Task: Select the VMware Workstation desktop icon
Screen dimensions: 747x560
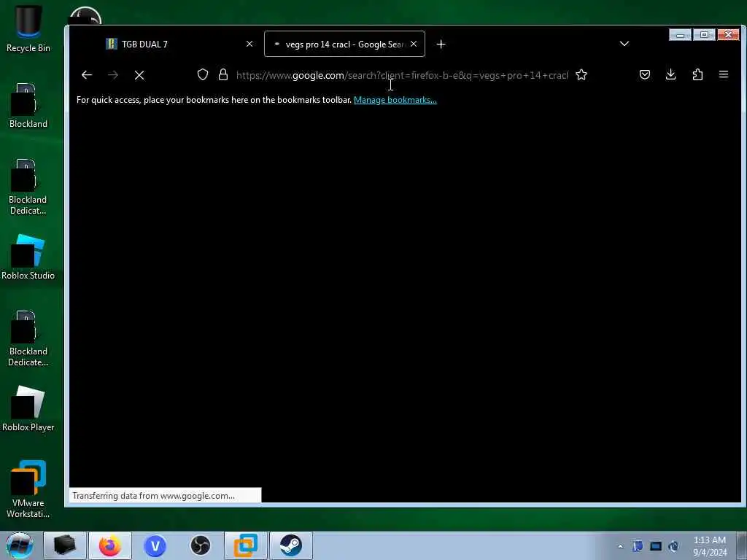Action: (x=28, y=489)
